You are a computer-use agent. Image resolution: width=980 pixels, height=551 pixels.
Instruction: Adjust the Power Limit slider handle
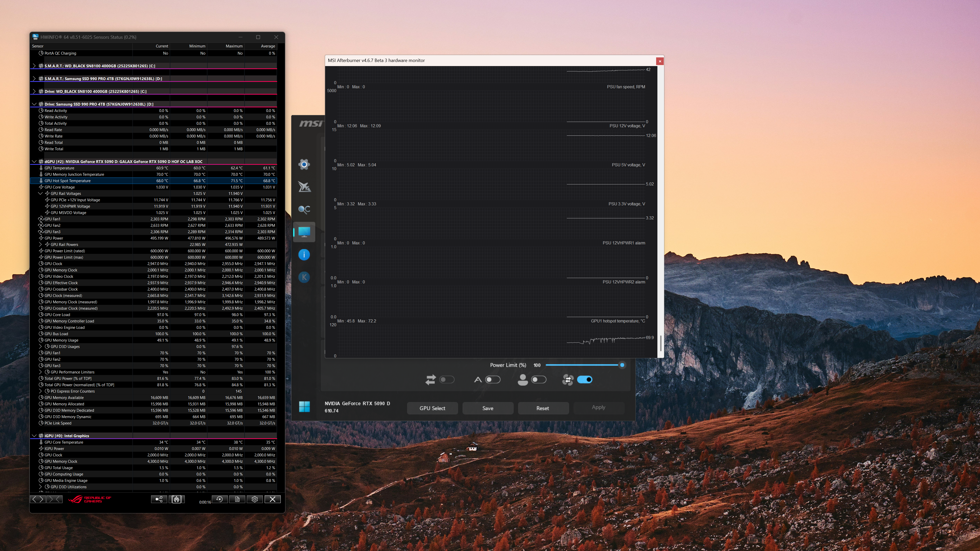click(x=622, y=365)
